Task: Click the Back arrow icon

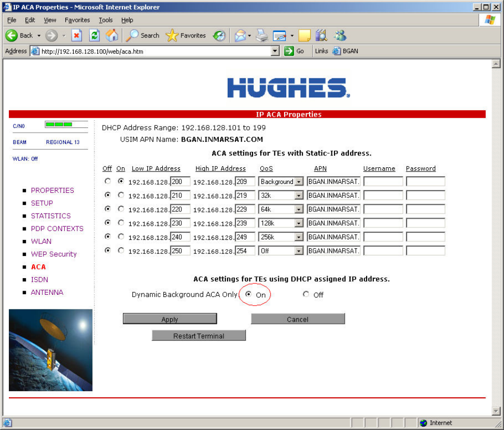Action: 11,35
